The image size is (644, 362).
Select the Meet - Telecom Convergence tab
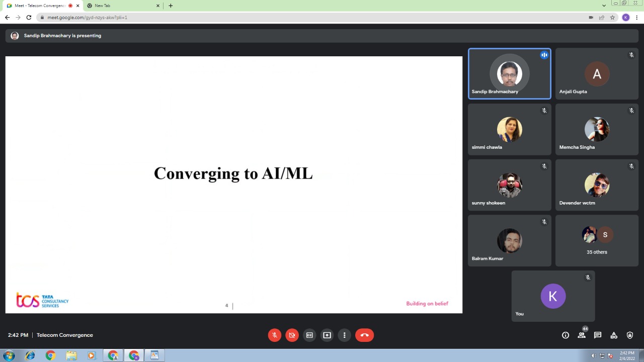39,6
